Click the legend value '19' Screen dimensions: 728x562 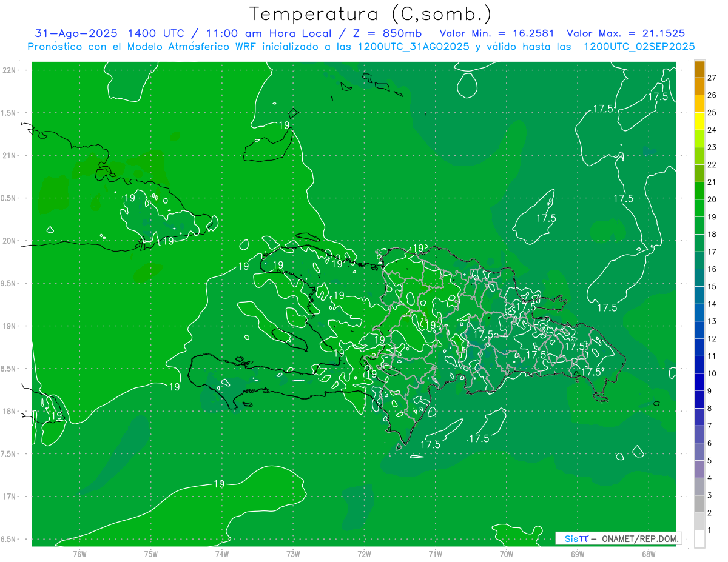(712, 216)
